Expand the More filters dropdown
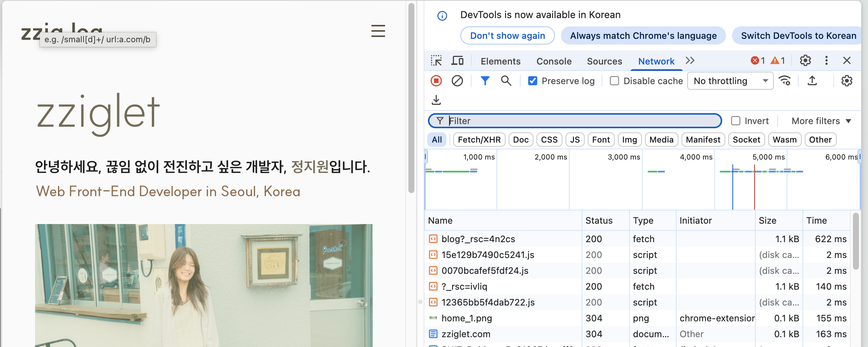Screen dimensions: 868x347 coord(821,121)
